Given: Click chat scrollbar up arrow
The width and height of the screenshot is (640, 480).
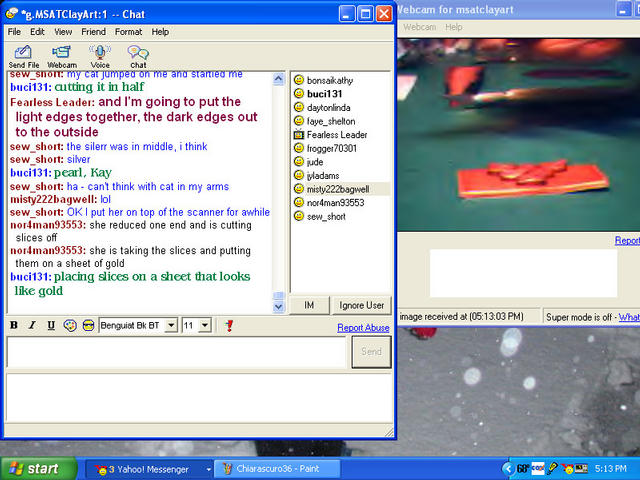Looking at the screenshot, I should point(278,79).
